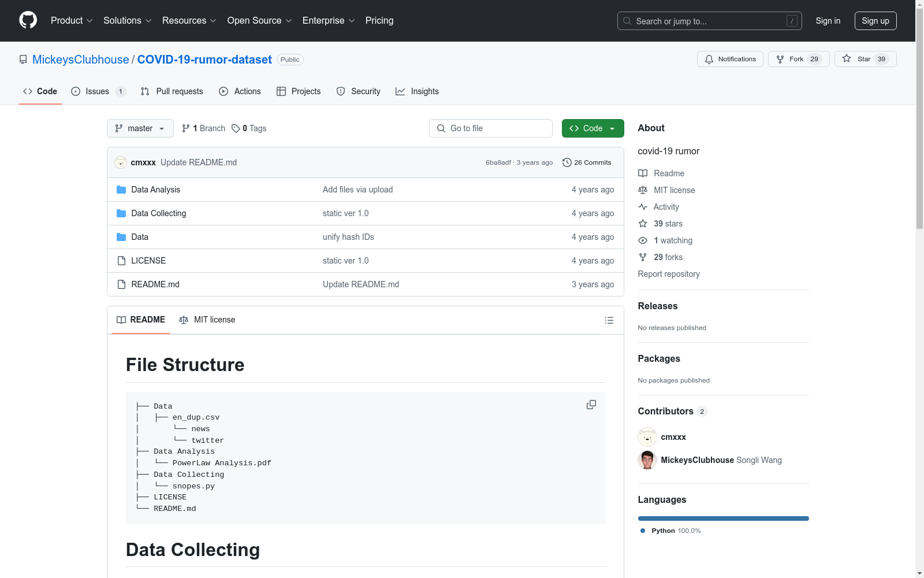Switch to the Actions tab
Viewport: 924px width, 578px height.
click(240, 91)
